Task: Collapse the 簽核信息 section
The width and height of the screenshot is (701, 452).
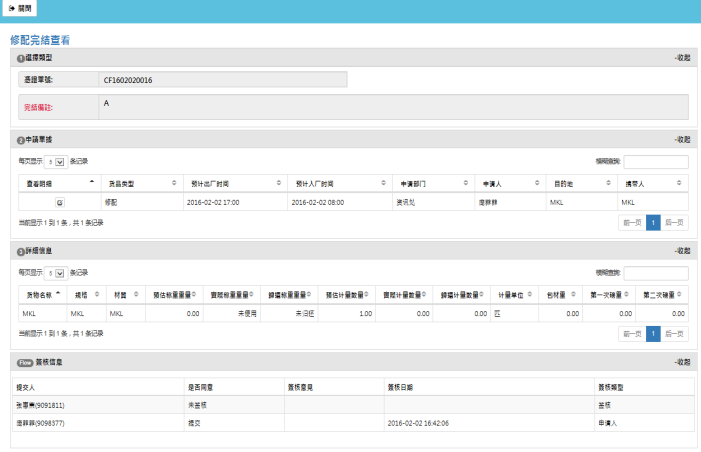Action: [x=681, y=362]
